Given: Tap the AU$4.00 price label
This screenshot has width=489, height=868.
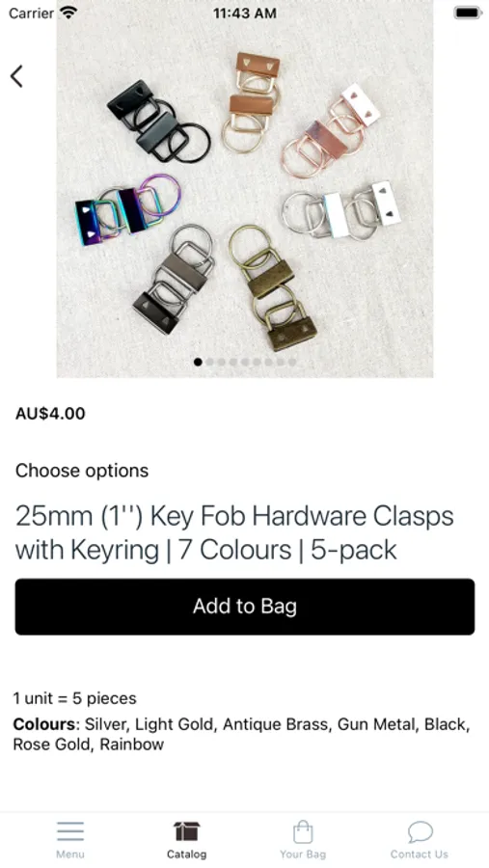Looking at the screenshot, I should (50, 414).
